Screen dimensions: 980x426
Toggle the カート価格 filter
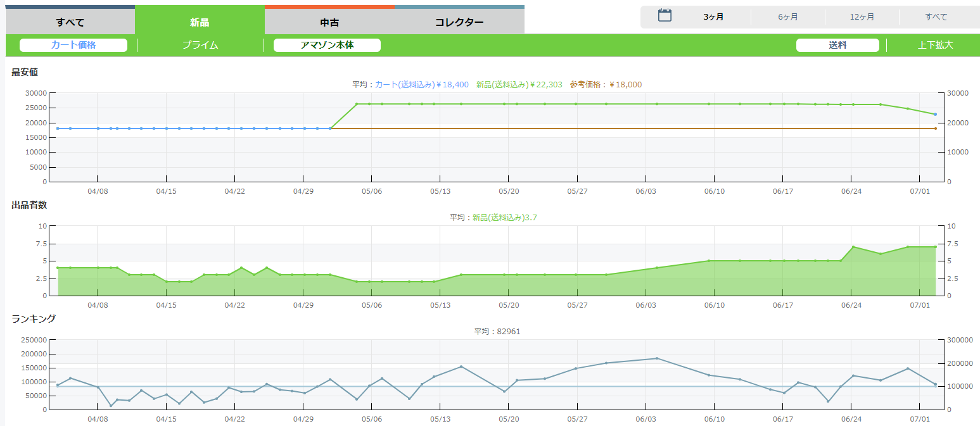pyautogui.click(x=73, y=45)
